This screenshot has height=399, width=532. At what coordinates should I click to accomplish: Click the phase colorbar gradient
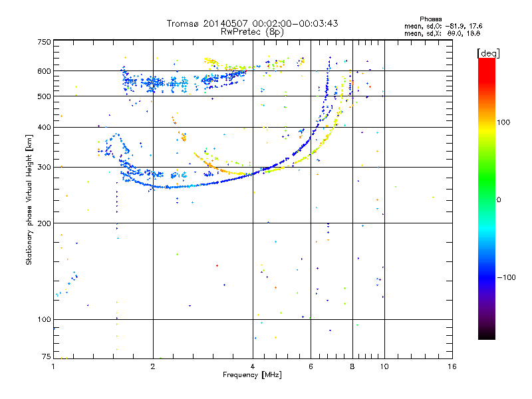tap(487, 198)
